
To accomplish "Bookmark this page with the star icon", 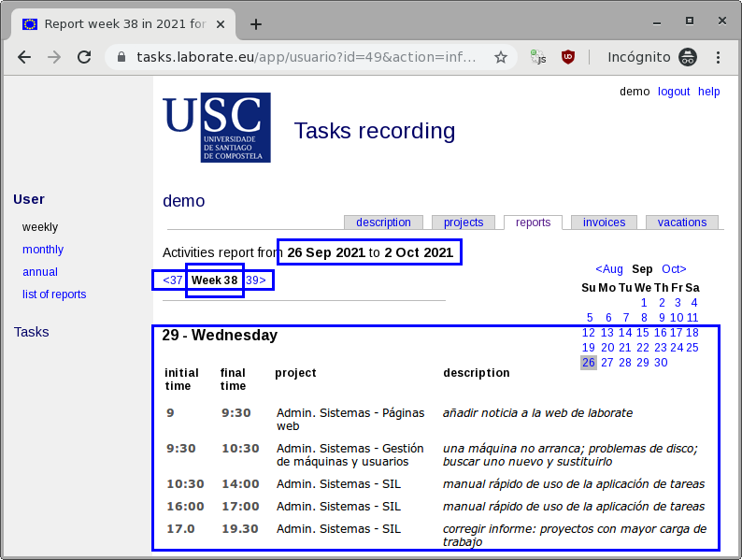I will pos(501,57).
